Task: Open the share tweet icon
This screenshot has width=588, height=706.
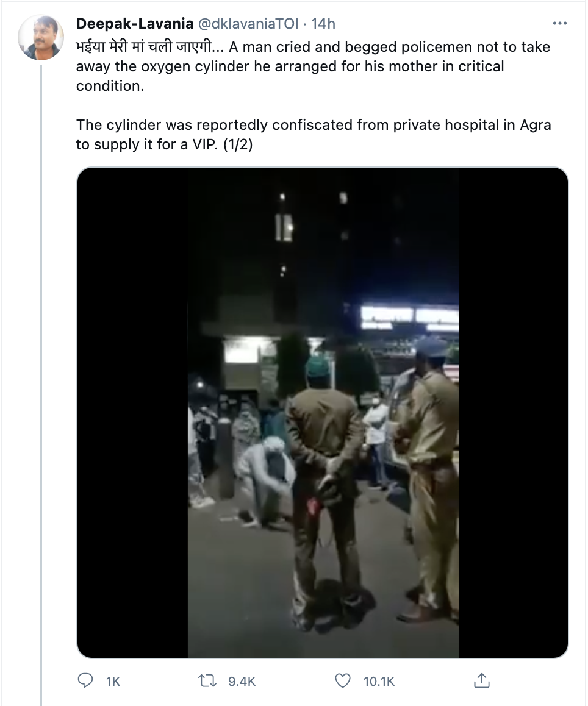Action: click(x=482, y=680)
